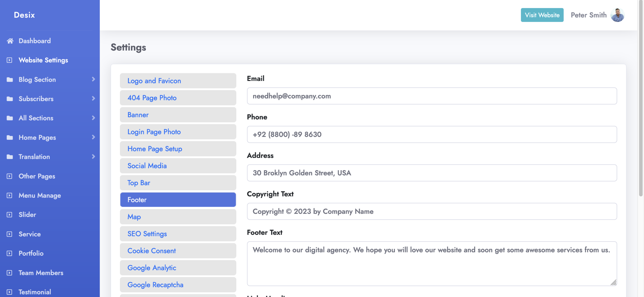Screen dimensions: 644x297
Task: Expand the Home Pages chevron
Action: click(x=93, y=137)
